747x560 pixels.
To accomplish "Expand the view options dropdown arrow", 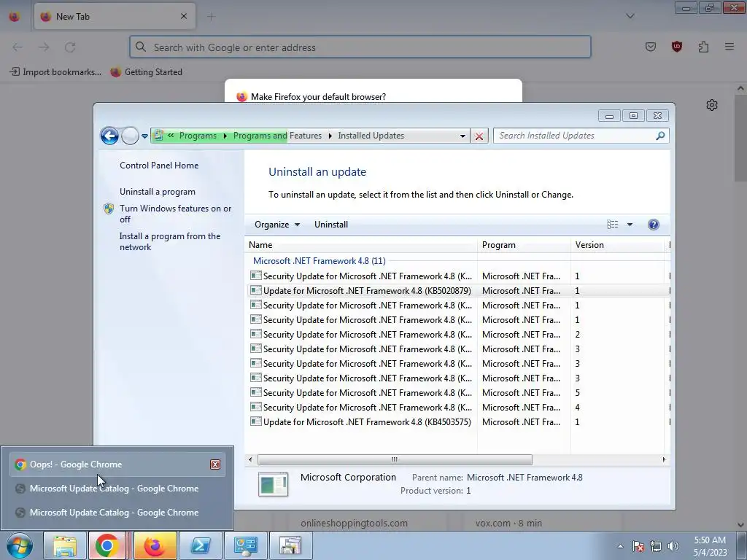I will click(x=630, y=225).
